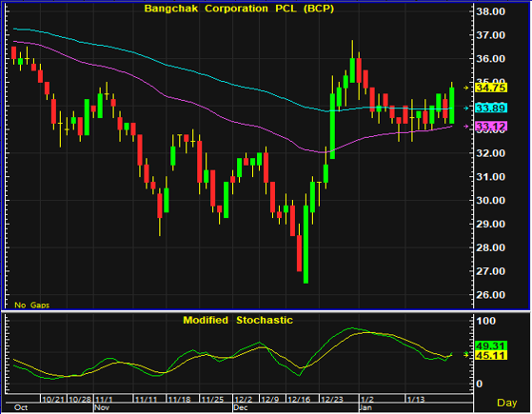Select the 1/13 date marker on axis
The width and height of the screenshot is (532, 414).
416,400
